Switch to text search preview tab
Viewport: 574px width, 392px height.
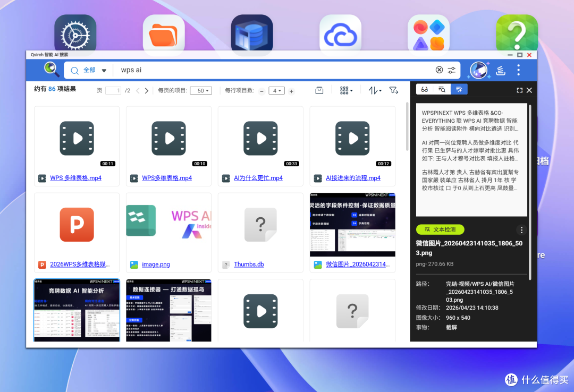pyautogui.click(x=442, y=89)
